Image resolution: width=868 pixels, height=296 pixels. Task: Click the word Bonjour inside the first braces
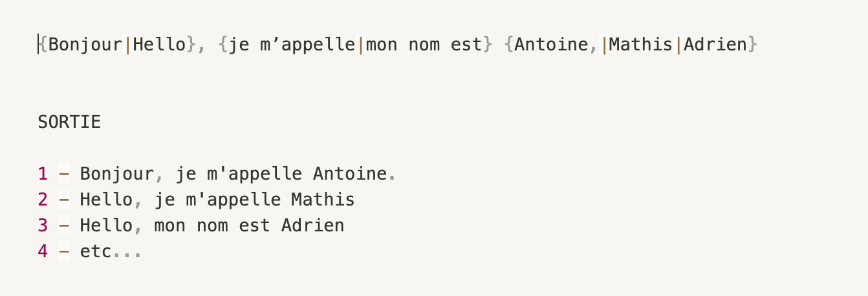[x=85, y=45]
